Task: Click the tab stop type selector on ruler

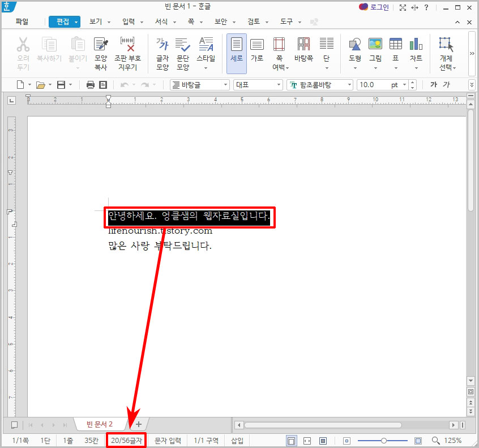Action: pos(12,100)
